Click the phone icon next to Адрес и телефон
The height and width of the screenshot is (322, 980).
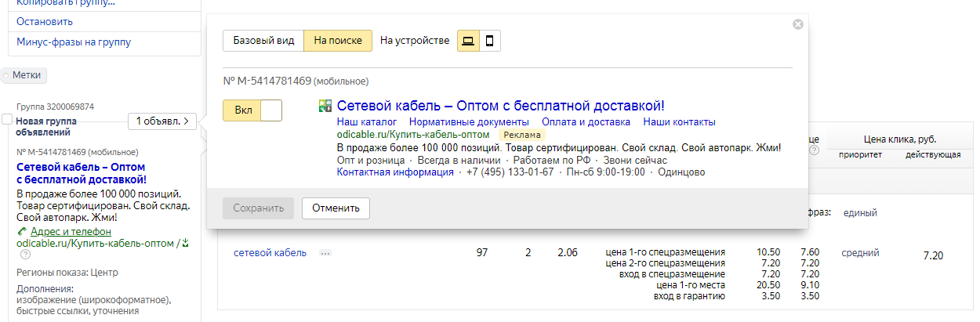(21, 232)
